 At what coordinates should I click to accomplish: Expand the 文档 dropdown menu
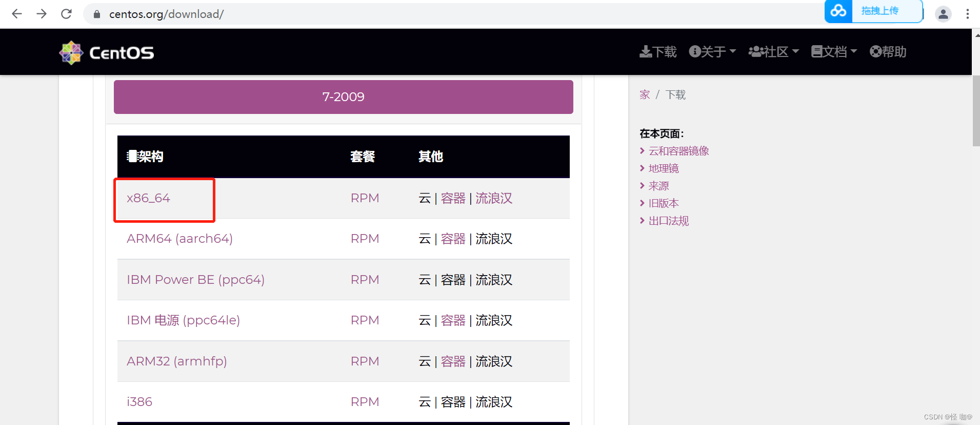[834, 52]
